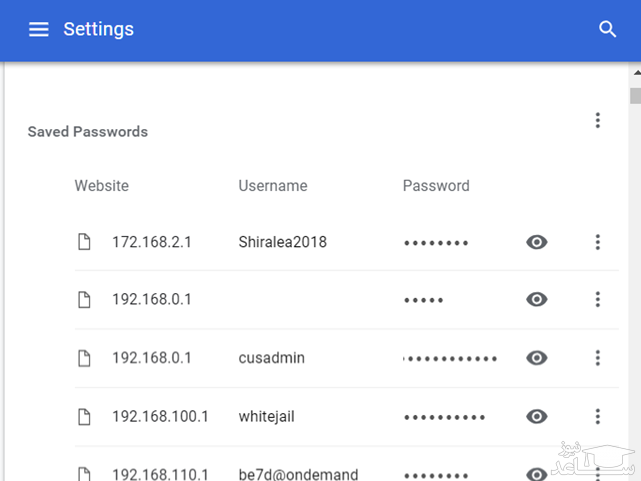The image size is (641, 481).
Task: Open more actions for 172.168.2.1 row
Action: coord(597,242)
